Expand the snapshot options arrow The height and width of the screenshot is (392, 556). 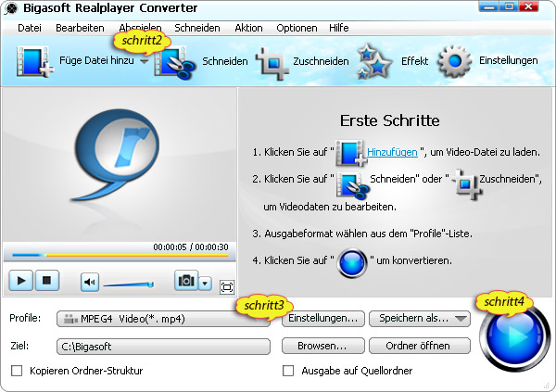(205, 283)
